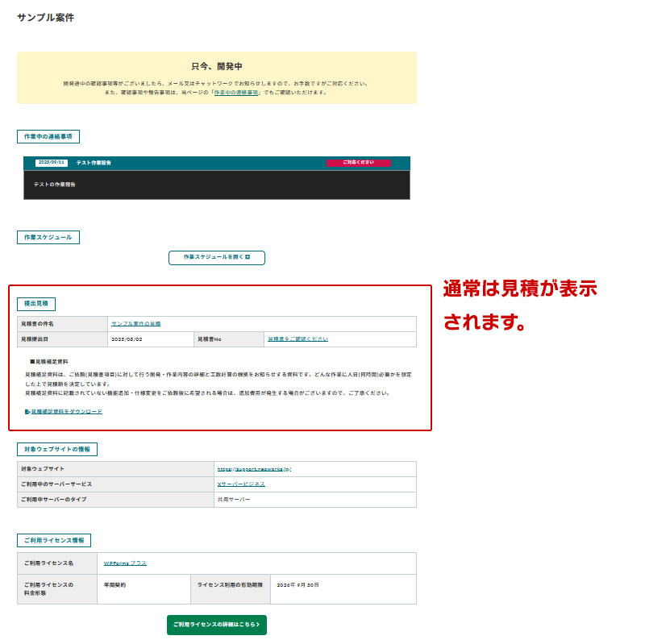Click the open-in-new icon on 作業スケジュールを開く button
The height and width of the screenshot is (644, 645).
pyautogui.click(x=248, y=257)
